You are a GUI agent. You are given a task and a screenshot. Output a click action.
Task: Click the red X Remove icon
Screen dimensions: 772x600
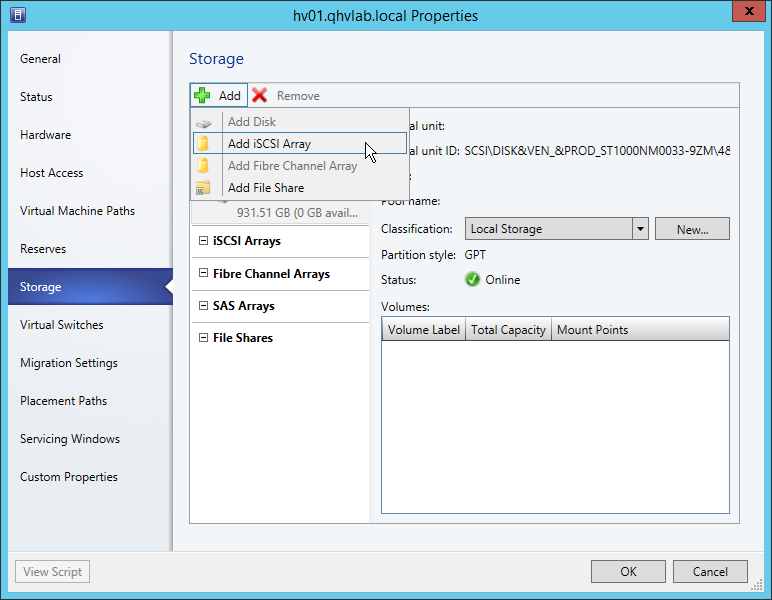[260, 95]
